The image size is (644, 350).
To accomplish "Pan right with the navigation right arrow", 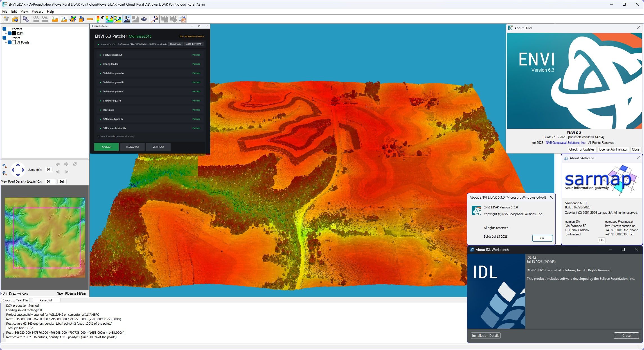I will [23, 170].
